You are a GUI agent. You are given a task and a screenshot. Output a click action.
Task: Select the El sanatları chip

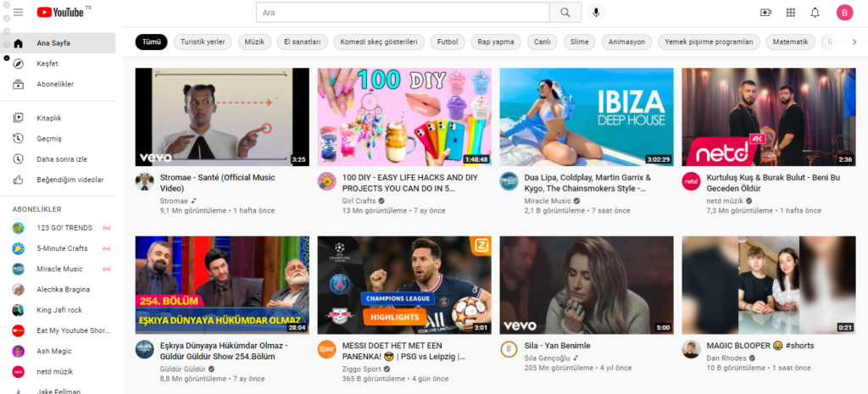tap(303, 42)
